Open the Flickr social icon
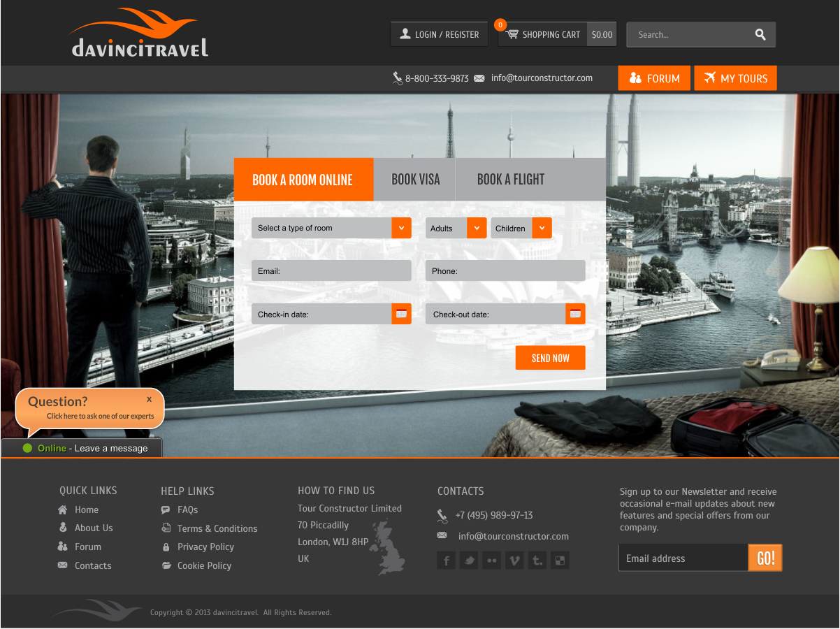This screenshot has width=840, height=629. 492,561
